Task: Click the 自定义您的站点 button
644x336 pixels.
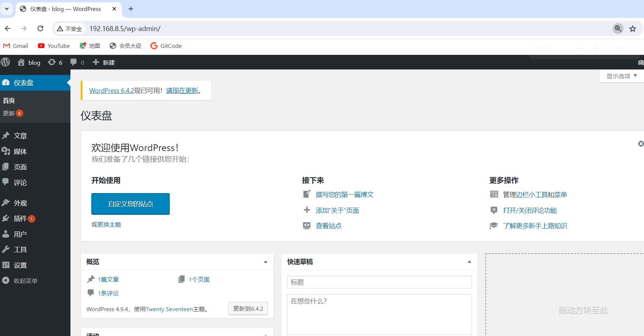Action: click(130, 204)
